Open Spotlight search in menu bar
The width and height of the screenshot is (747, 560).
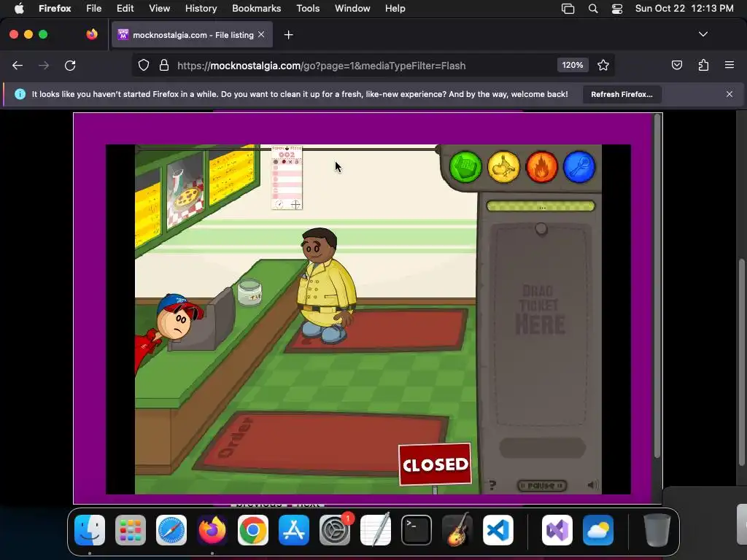click(x=593, y=9)
